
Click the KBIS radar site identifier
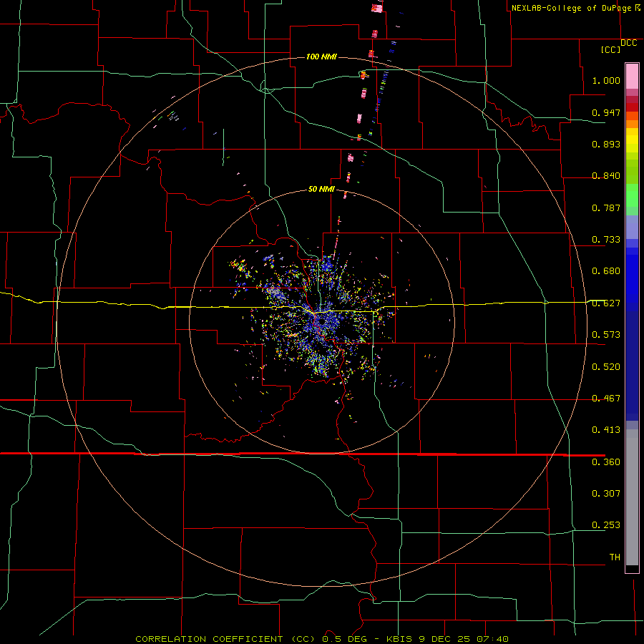(401, 639)
